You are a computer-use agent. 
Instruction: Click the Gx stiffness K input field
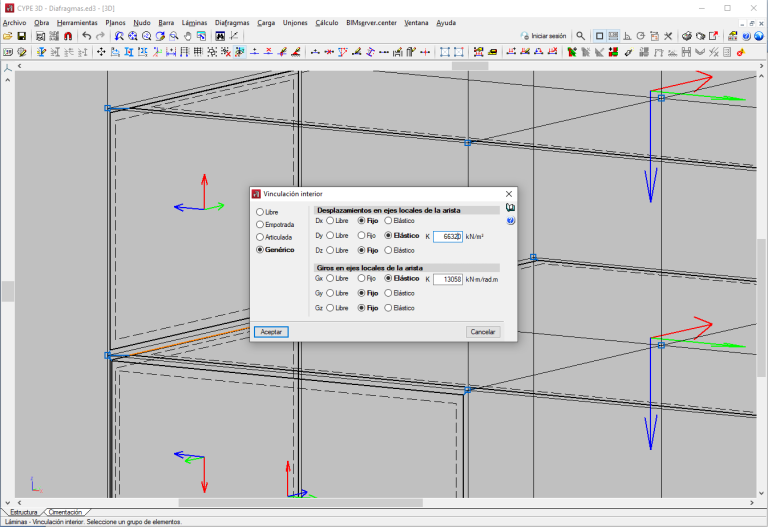pos(448,279)
